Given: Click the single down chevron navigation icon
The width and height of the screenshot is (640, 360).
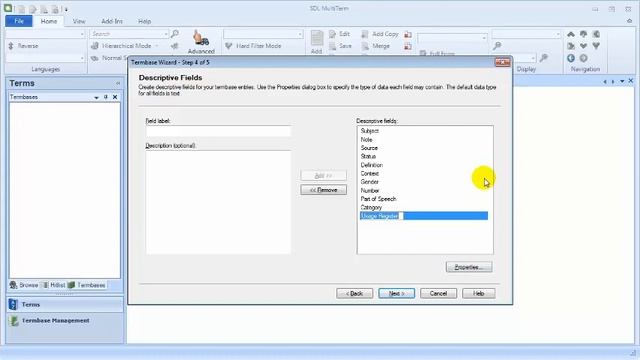Looking at the screenshot, I should click(583, 46).
